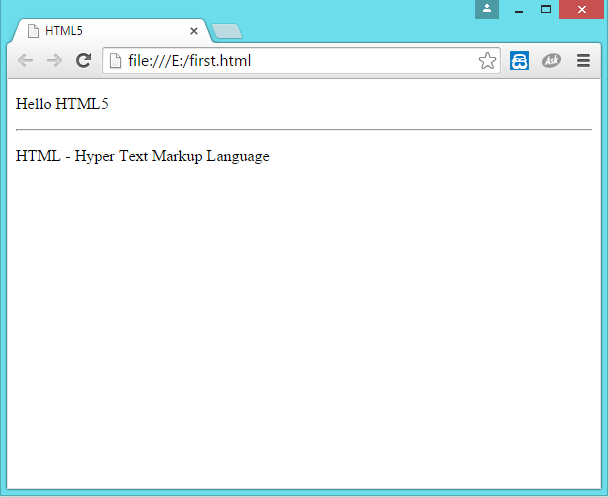Screen dimensions: 609x498
Task: Open the blue face extension icon
Action: pyautogui.click(x=519, y=61)
